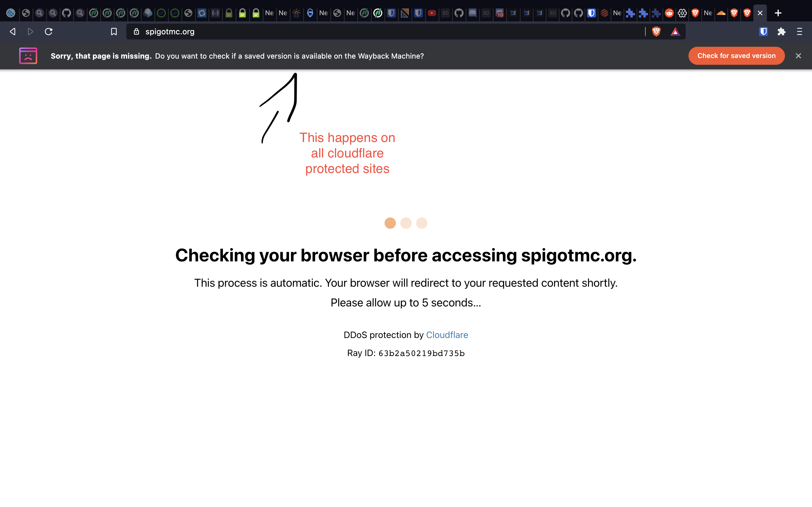Open Brave Shields lion icon in address bar
This screenshot has height=507, width=812.
(x=656, y=32)
